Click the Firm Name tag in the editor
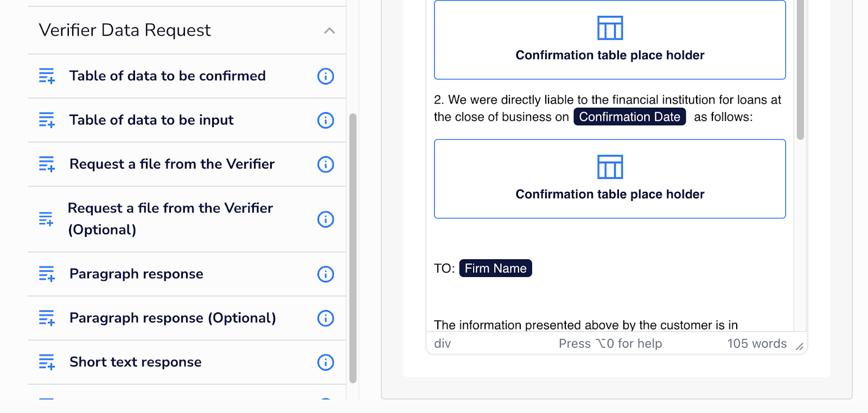The height and width of the screenshot is (413, 868). [496, 268]
